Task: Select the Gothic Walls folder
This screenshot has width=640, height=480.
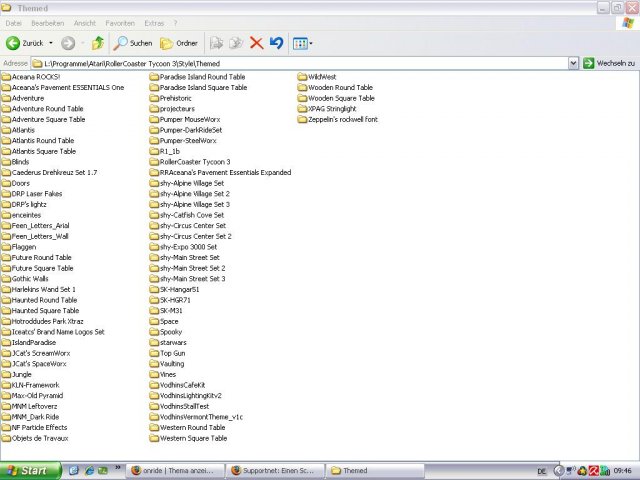Action: pos(25,278)
